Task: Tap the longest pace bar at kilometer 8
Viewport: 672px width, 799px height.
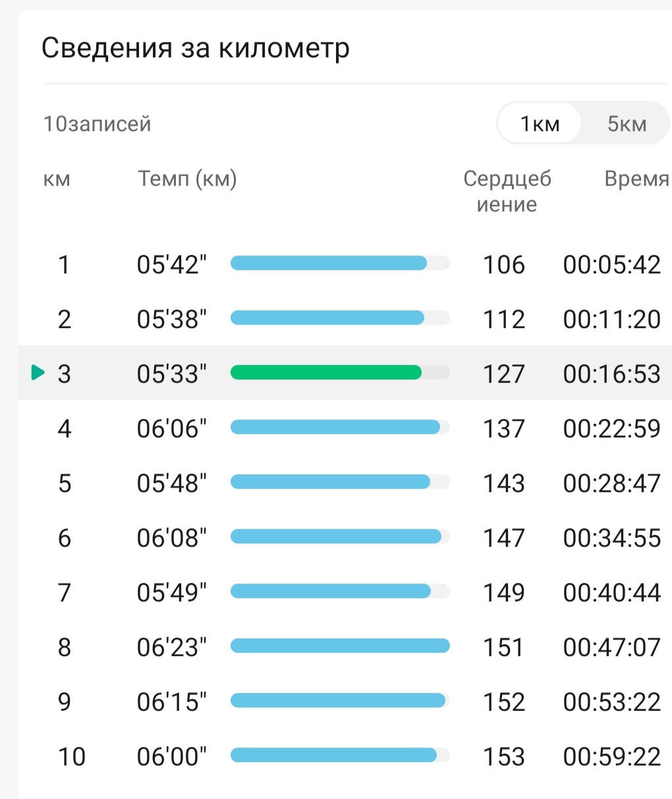Action: pos(340,646)
